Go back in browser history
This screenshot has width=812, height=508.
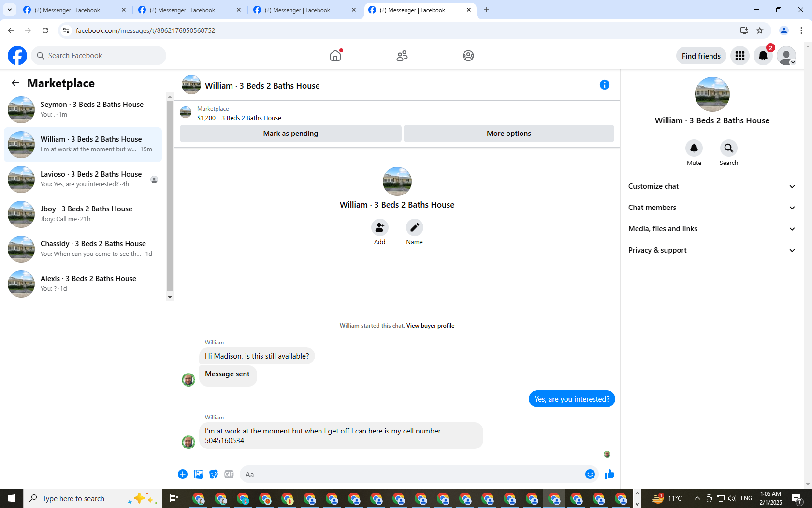[x=11, y=30]
